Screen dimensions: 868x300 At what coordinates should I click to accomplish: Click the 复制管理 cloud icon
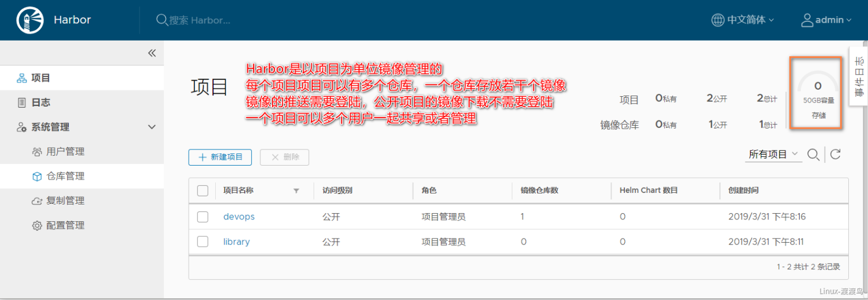(36, 201)
